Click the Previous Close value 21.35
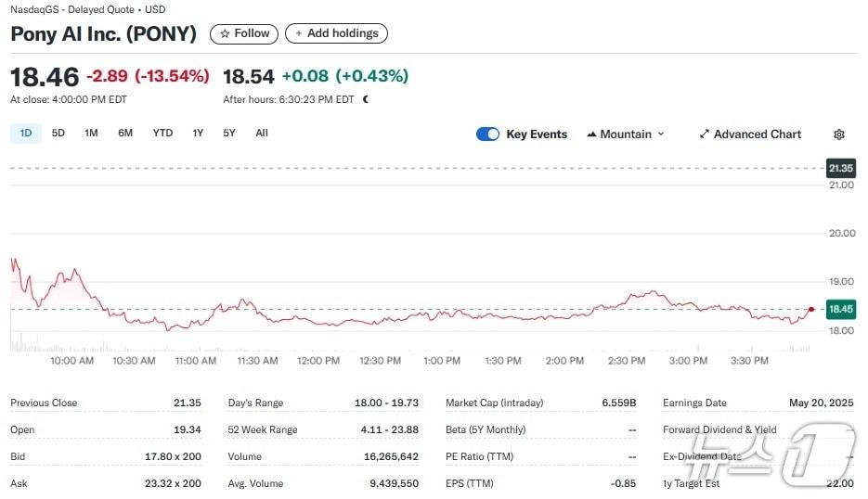Image resolution: width=868 pixels, height=499 pixels. (x=188, y=403)
